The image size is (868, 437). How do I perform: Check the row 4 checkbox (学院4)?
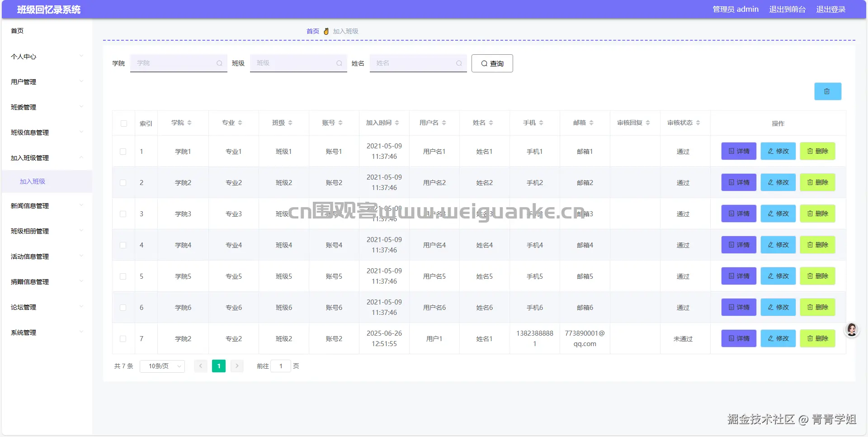[x=123, y=245]
